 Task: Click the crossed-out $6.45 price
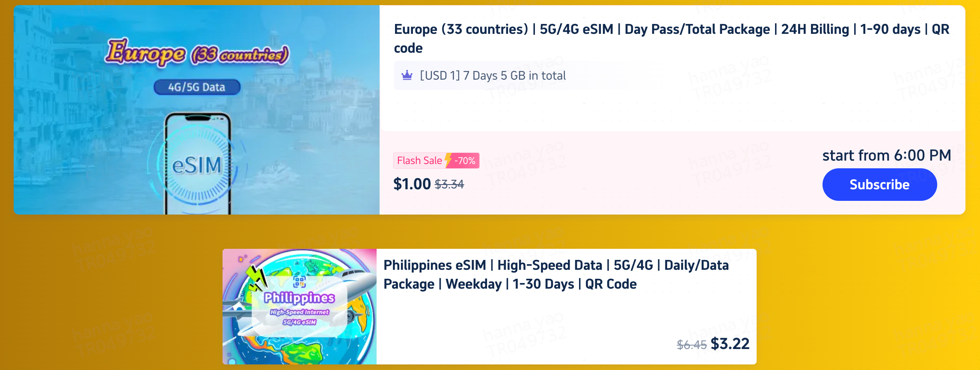pyautogui.click(x=691, y=344)
